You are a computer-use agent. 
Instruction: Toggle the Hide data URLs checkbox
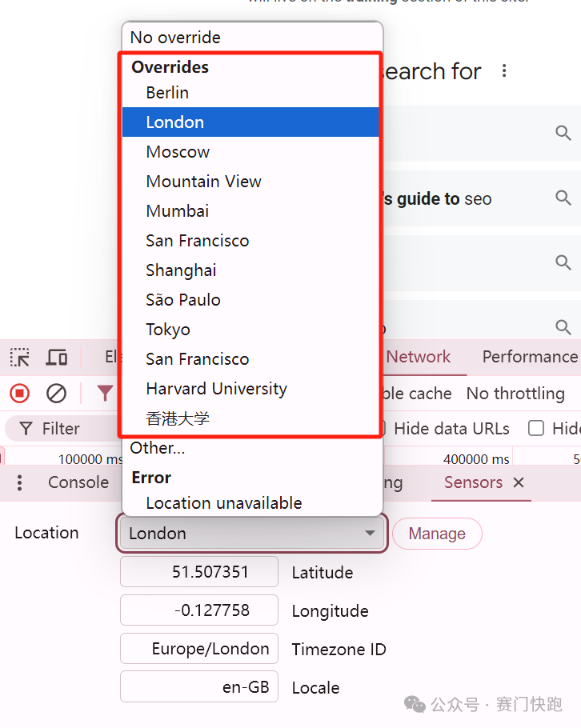pos(381,428)
